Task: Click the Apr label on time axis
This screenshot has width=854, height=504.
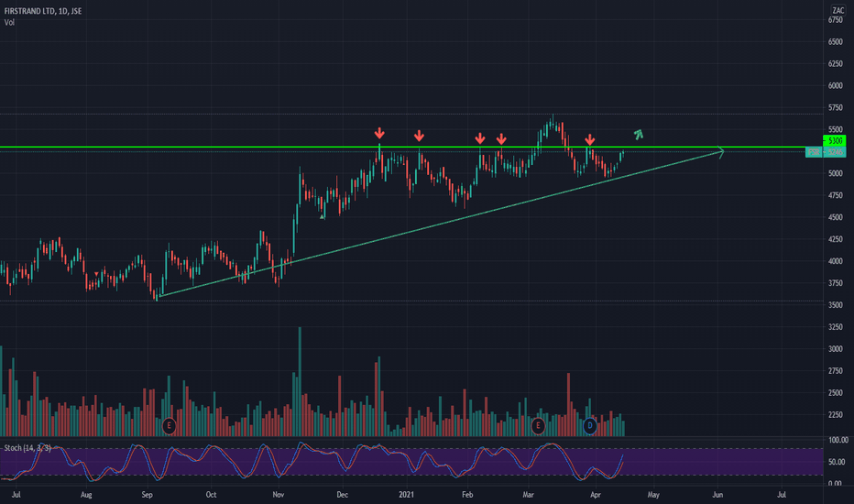Action: (x=596, y=495)
